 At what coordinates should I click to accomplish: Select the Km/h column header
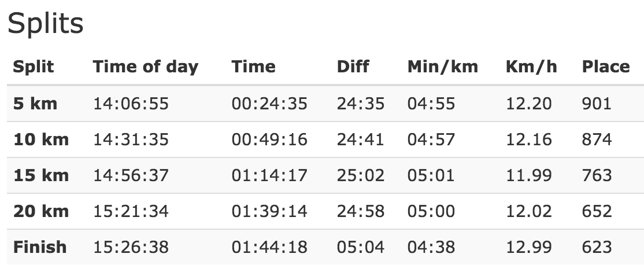531,67
